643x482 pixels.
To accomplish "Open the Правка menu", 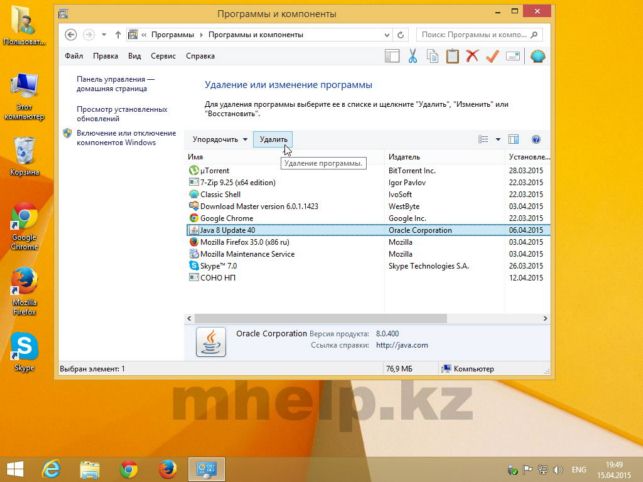I will point(105,56).
